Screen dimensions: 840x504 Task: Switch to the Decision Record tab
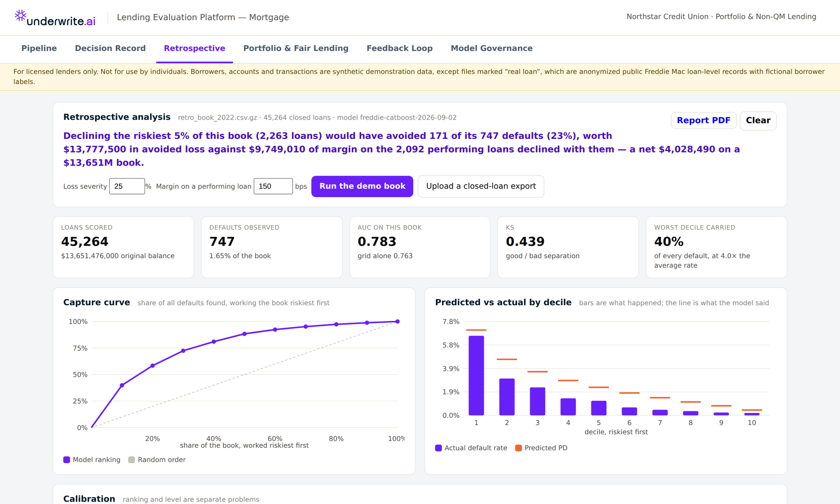[110, 48]
